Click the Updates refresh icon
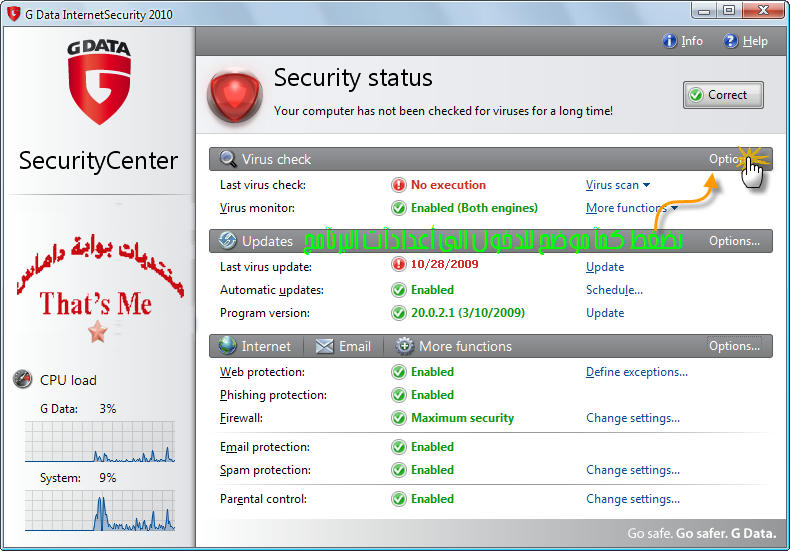 [x=228, y=240]
